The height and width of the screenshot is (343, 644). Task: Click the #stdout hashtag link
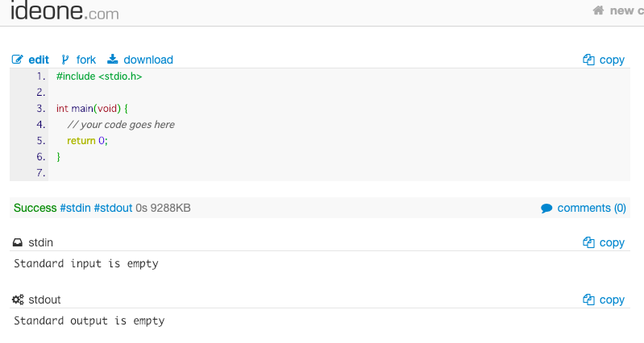(x=113, y=208)
